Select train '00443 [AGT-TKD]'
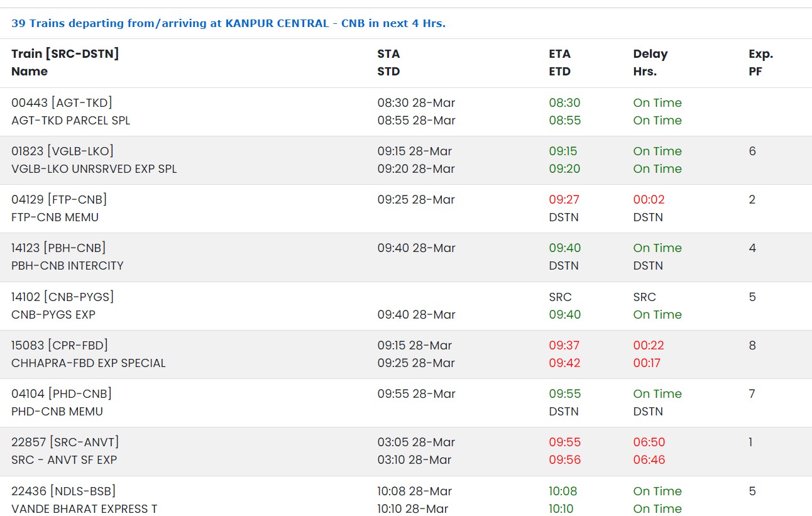 click(62, 103)
